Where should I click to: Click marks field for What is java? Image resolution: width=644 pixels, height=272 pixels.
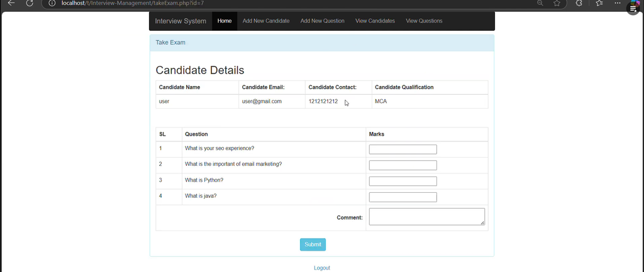403,197
